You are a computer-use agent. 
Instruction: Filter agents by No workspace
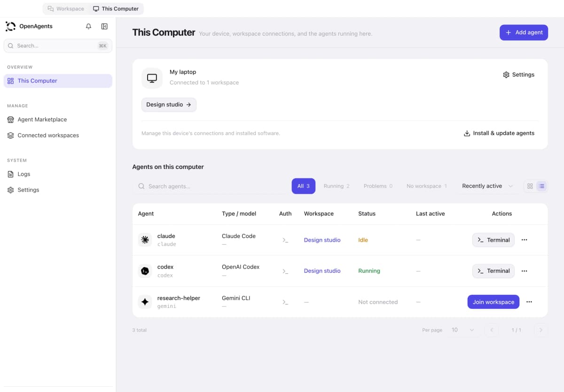point(427,186)
